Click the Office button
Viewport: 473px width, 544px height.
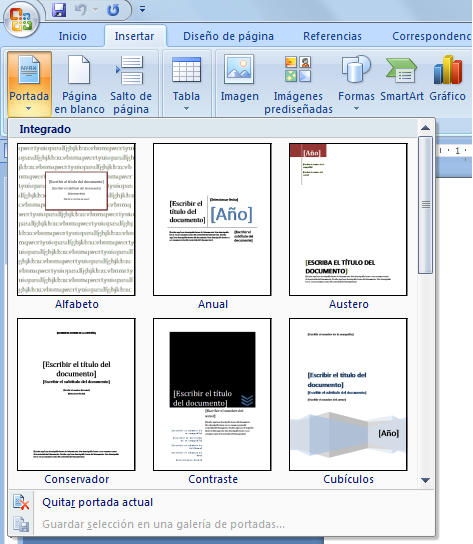pyautogui.click(x=21, y=19)
